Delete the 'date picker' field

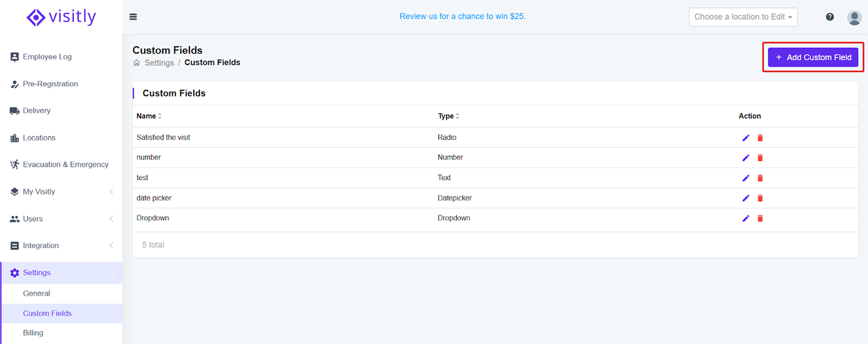pos(760,198)
